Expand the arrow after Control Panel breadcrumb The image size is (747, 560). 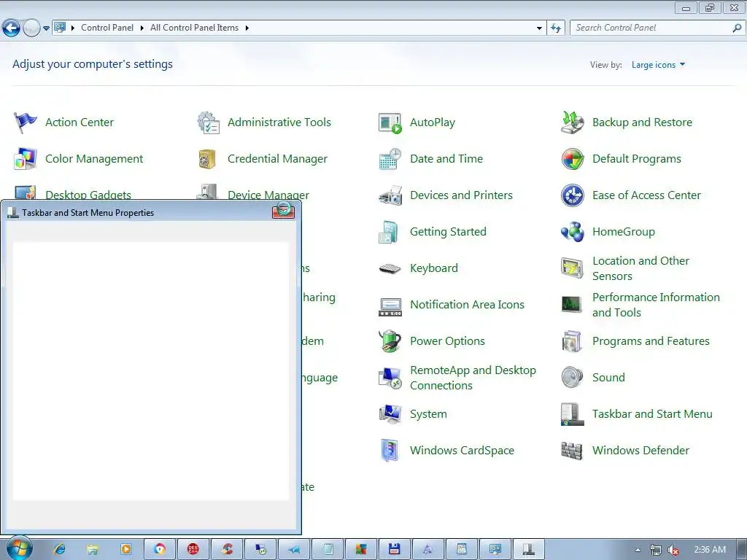click(x=142, y=28)
